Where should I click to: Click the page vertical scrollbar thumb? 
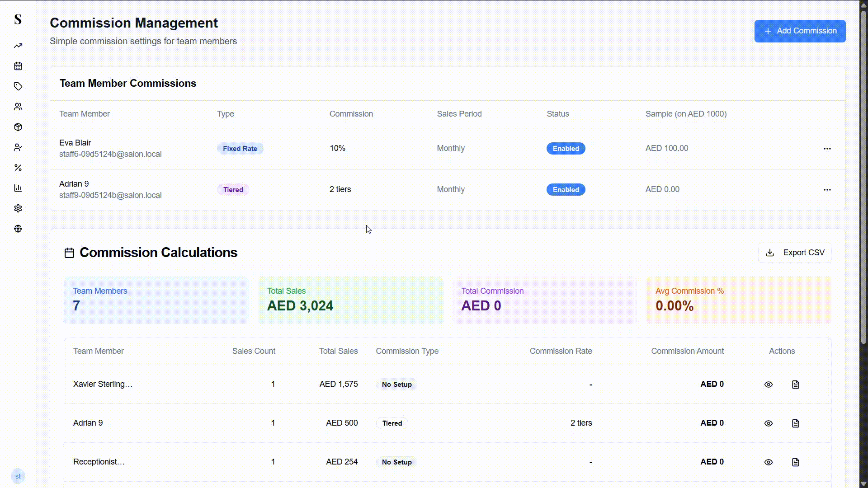(x=863, y=176)
